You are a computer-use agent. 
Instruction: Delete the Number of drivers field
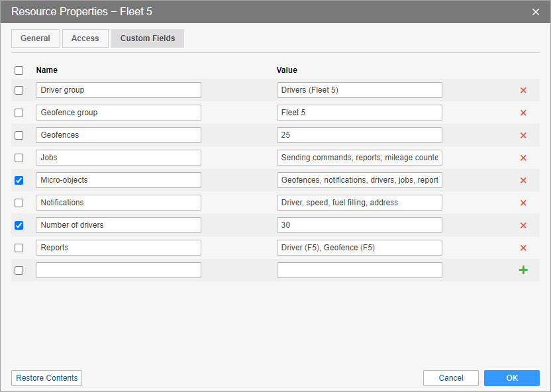tap(523, 225)
